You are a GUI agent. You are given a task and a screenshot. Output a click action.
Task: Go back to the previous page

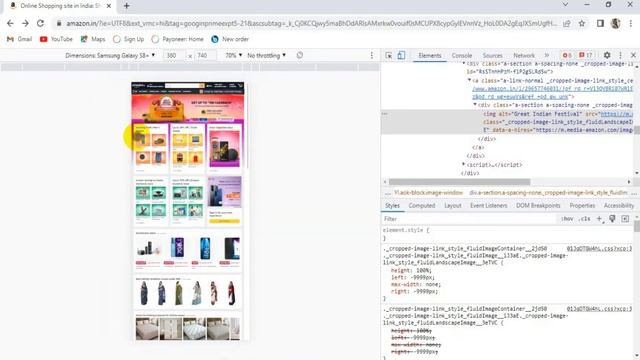[10, 24]
